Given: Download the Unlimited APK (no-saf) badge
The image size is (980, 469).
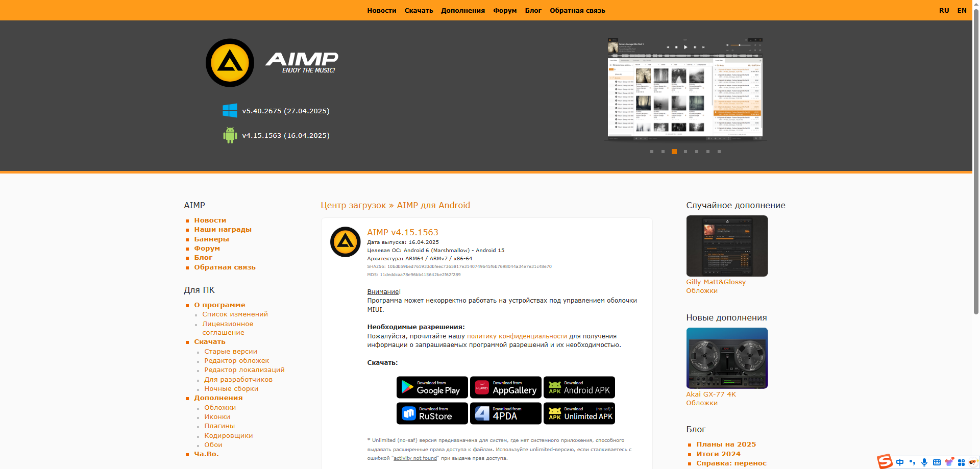Looking at the screenshot, I should tap(579, 413).
